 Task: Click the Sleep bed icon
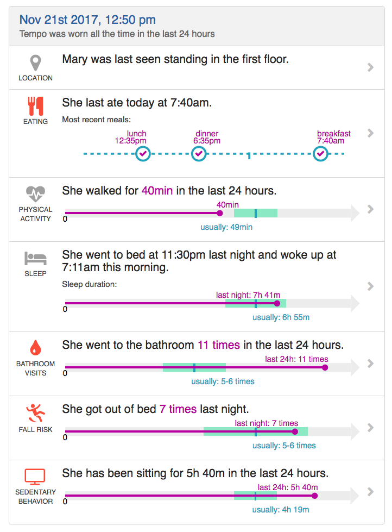click(35, 258)
